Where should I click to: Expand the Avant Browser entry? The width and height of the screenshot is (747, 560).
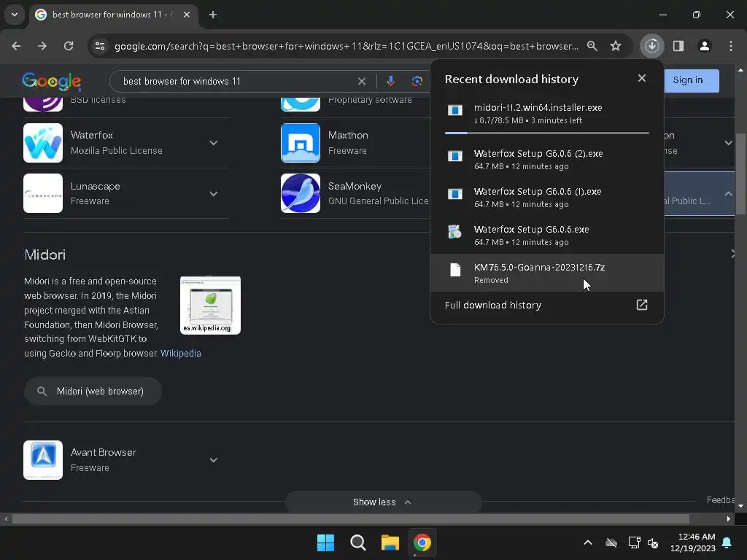(x=214, y=460)
